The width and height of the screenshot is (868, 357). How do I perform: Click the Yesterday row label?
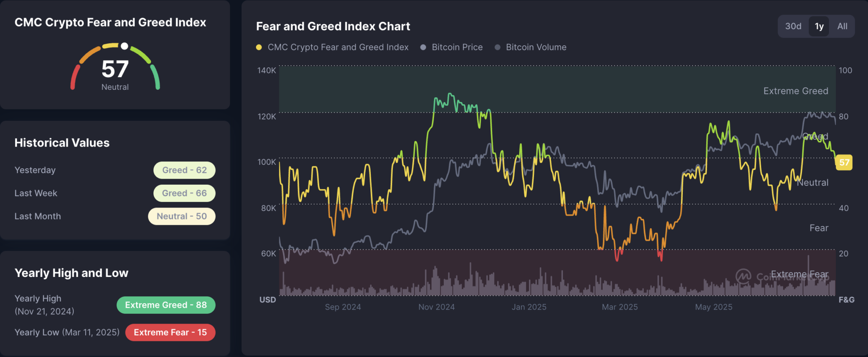coord(35,170)
